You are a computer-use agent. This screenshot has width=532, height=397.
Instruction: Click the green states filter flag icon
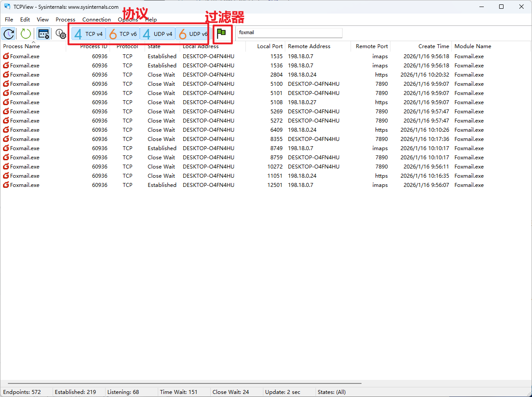pyautogui.click(x=222, y=33)
